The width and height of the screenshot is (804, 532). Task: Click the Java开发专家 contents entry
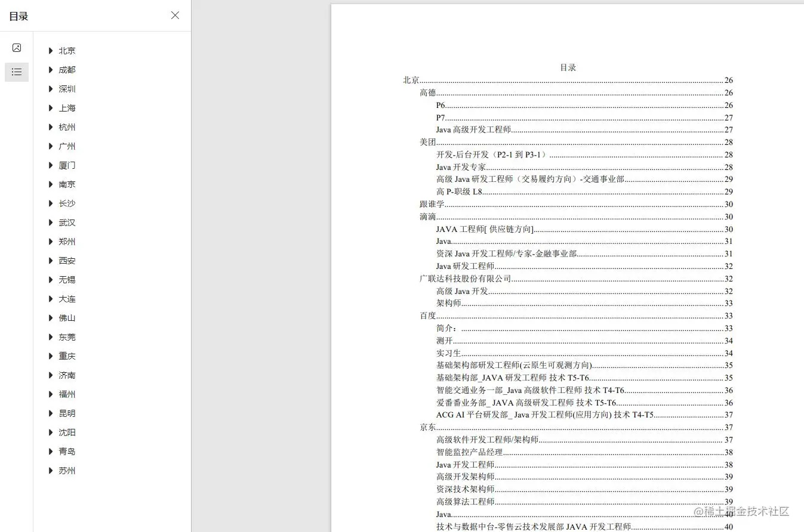click(585, 167)
